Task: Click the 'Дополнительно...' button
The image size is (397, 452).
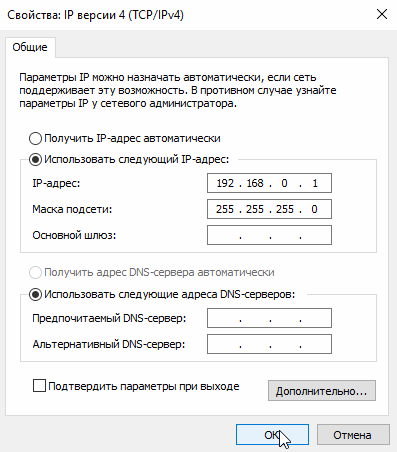Action: click(322, 391)
